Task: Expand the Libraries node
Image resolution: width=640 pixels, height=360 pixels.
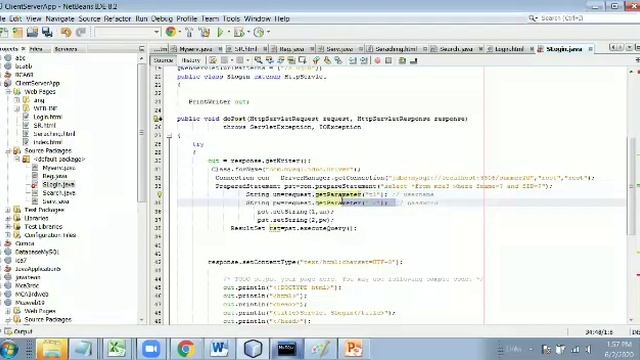Action: [8, 218]
